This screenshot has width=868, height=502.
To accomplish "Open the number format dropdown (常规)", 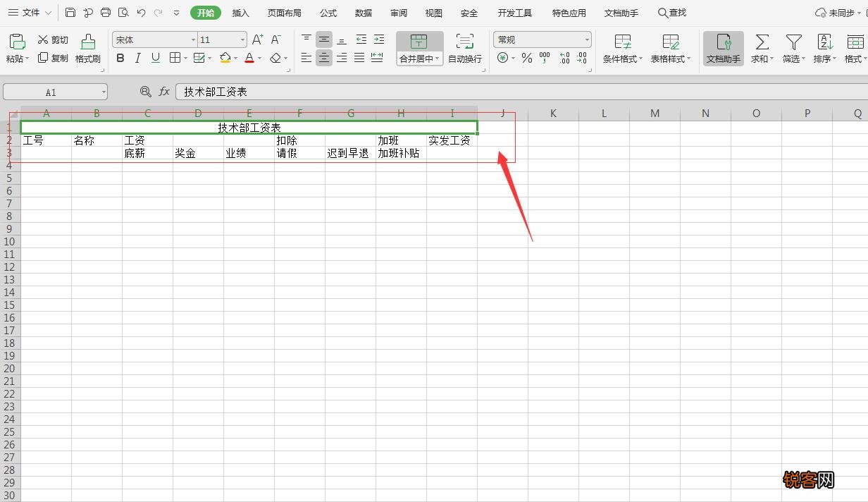I will click(x=588, y=40).
